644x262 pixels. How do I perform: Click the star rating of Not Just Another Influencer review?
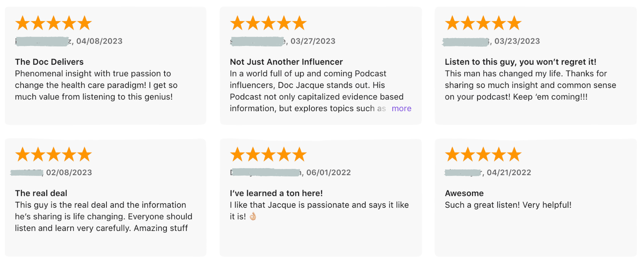click(x=268, y=23)
